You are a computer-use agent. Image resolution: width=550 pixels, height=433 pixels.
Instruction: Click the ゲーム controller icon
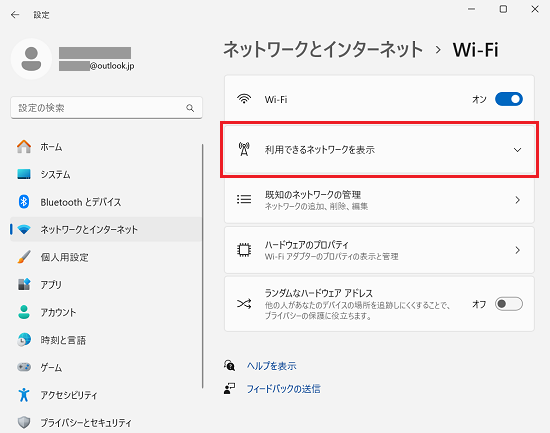coord(24,367)
